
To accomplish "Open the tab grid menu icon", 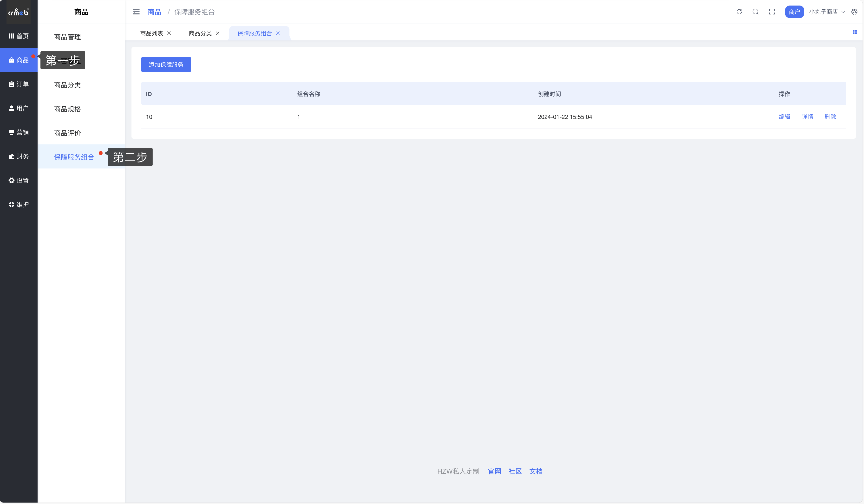I will [854, 32].
